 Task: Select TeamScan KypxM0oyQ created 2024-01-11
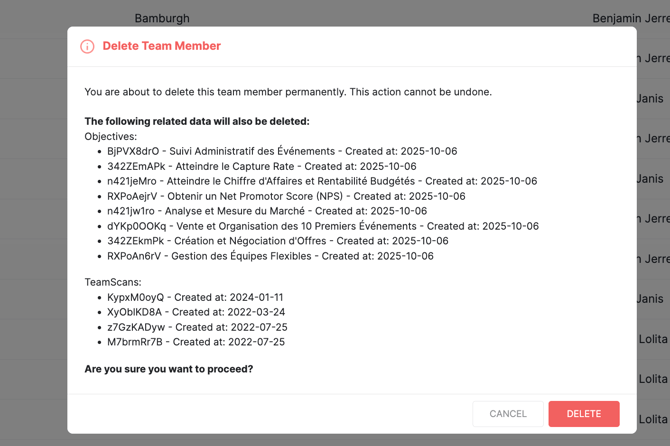click(195, 298)
